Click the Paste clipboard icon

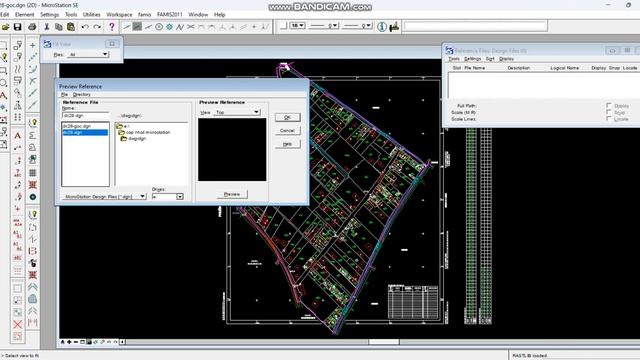(71, 27)
